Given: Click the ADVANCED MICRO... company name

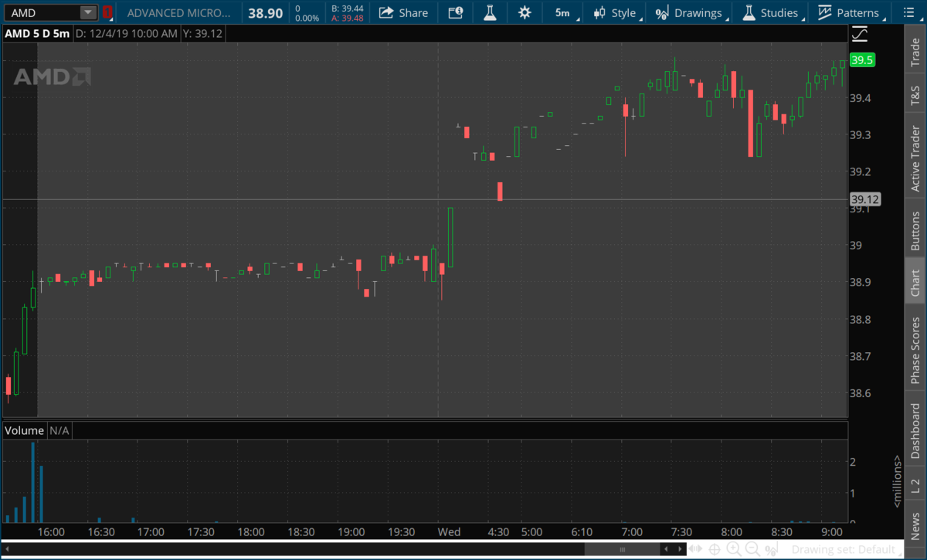Looking at the screenshot, I should coord(178,12).
